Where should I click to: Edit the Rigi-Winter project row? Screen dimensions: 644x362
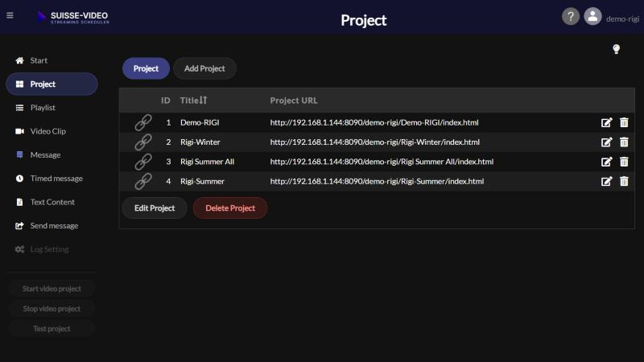607,142
